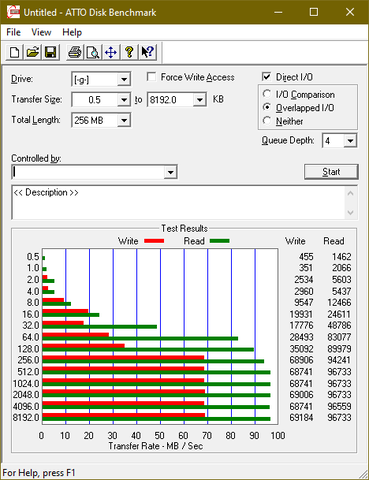Click the yellow question mark About icon
Image resolution: width=369 pixels, height=480 pixels.
129,52
